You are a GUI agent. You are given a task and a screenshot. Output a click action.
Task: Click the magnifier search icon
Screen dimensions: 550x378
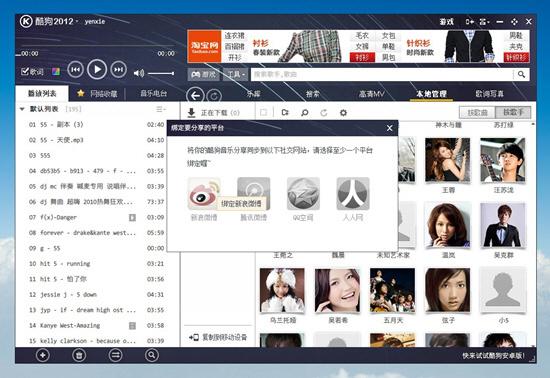click(x=522, y=74)
